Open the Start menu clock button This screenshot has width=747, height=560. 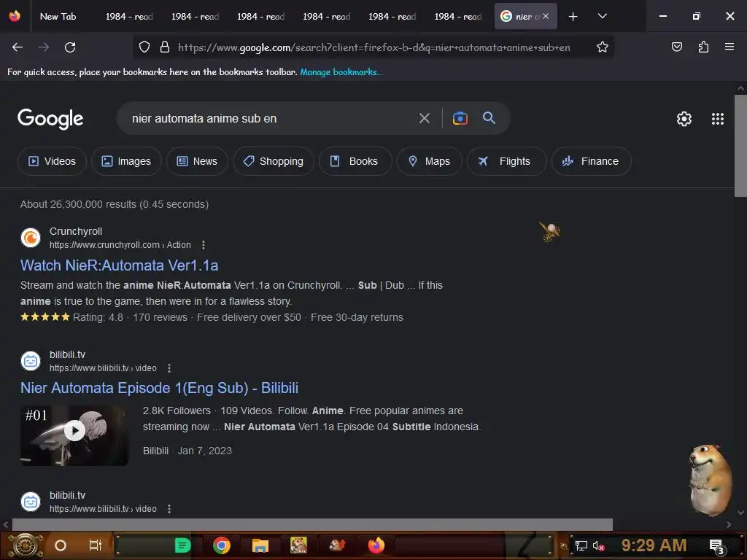click(x=26, y=545)
